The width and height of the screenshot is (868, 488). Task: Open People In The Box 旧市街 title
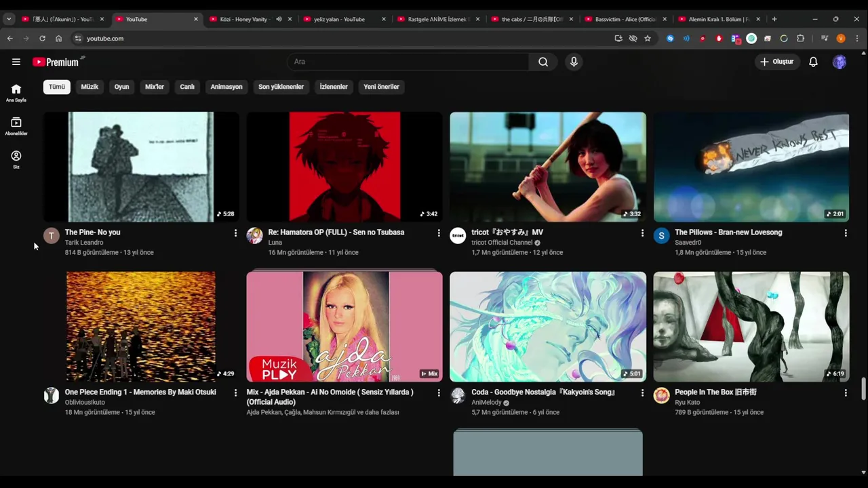pyautogui.click(x=715, y=392)
